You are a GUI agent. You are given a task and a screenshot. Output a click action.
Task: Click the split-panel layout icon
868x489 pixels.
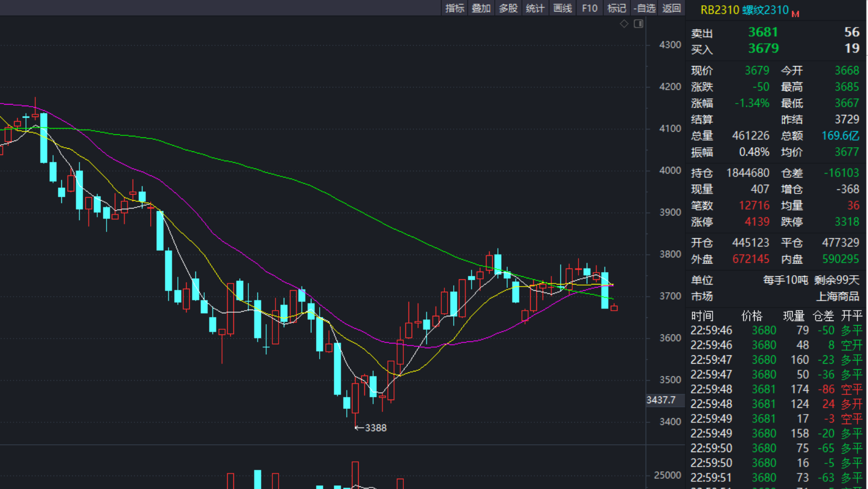tap(638, 23)
